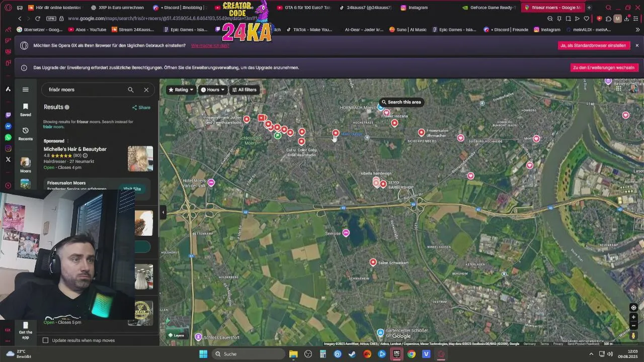Open the Hours filter dropdown
644x362 pixels.
click(x=213, y=89)
